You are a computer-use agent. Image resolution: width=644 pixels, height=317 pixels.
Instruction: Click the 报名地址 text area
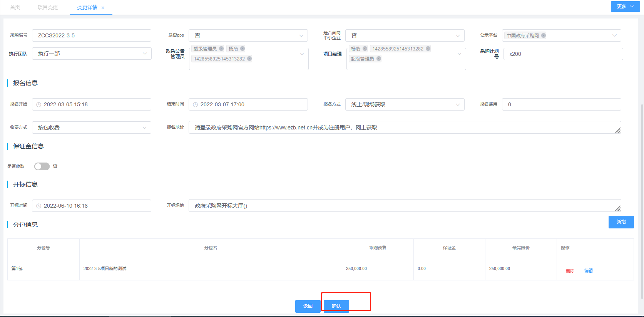point(405,127)
